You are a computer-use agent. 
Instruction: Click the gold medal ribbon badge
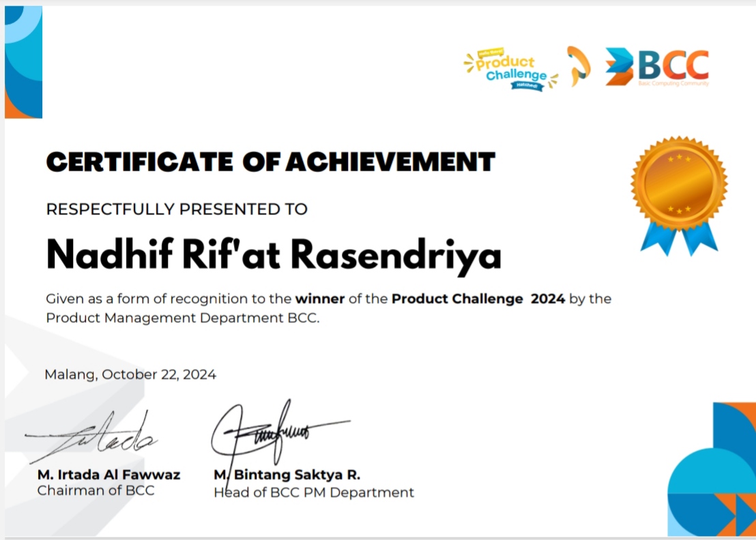[x=679, y=195]
